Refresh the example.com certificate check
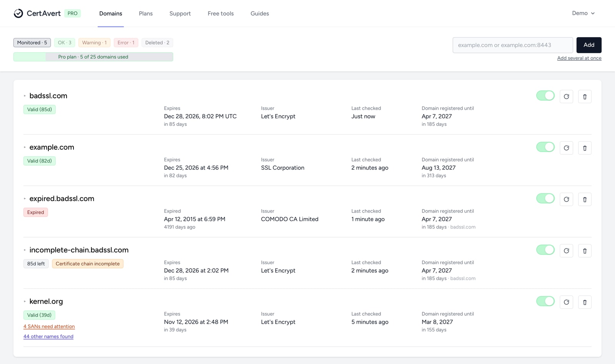The height and width of the screenshot is (364, 615). click(566, 148)
